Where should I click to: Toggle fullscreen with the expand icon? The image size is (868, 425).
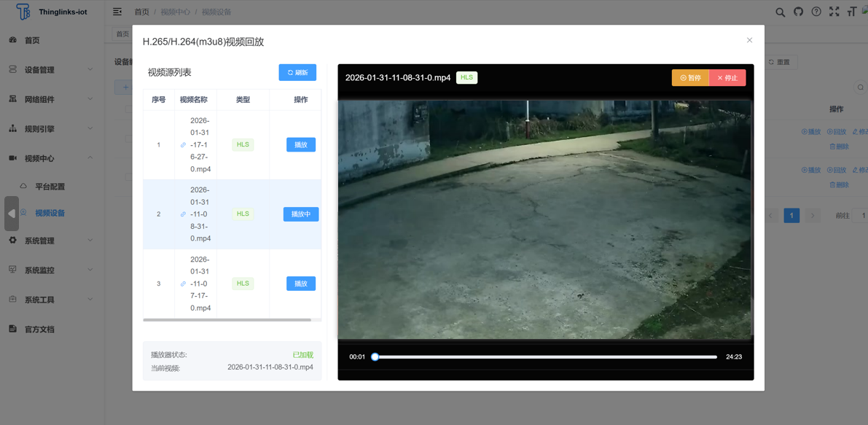click(834, 12)
